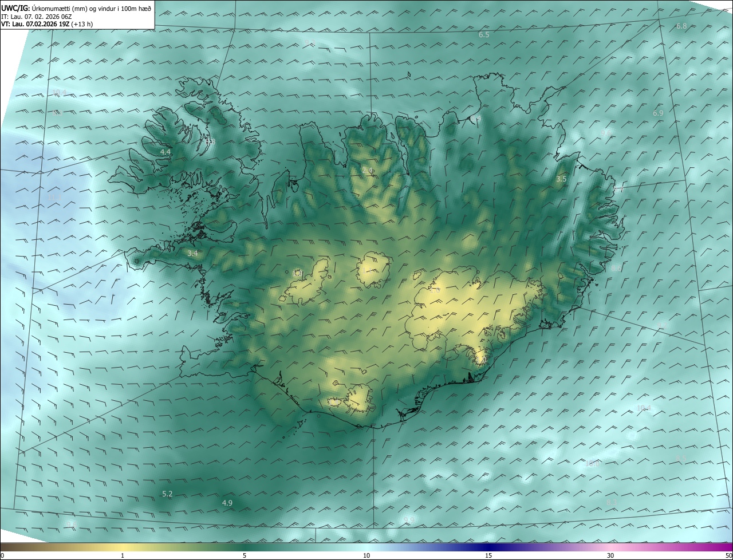Click the dark navy section of the legend color bar
The image size is (733, 560).
pyautogui.click(x=488, y=547)
